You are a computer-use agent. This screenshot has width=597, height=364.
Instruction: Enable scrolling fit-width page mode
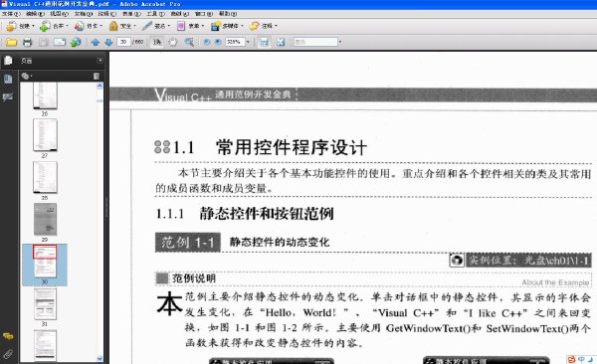[x=264, y=42]
